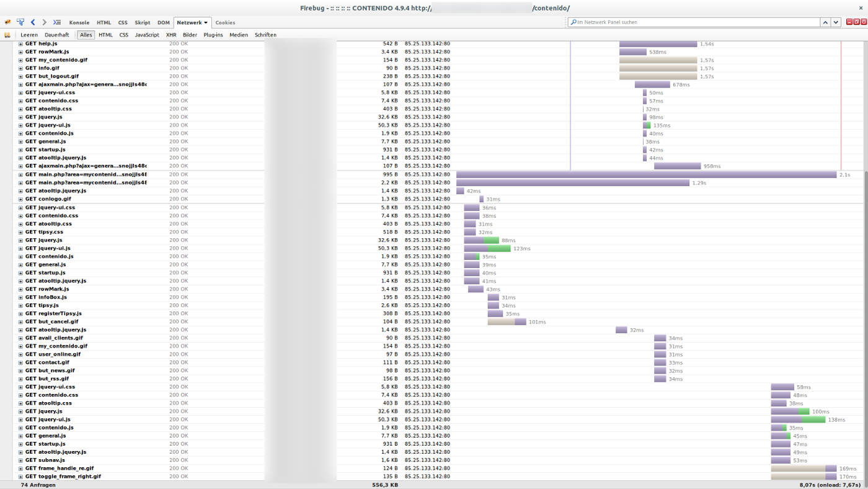868x489 pixels.
Task: Detach Firebug into separate window icon
Action: [857, 22]
